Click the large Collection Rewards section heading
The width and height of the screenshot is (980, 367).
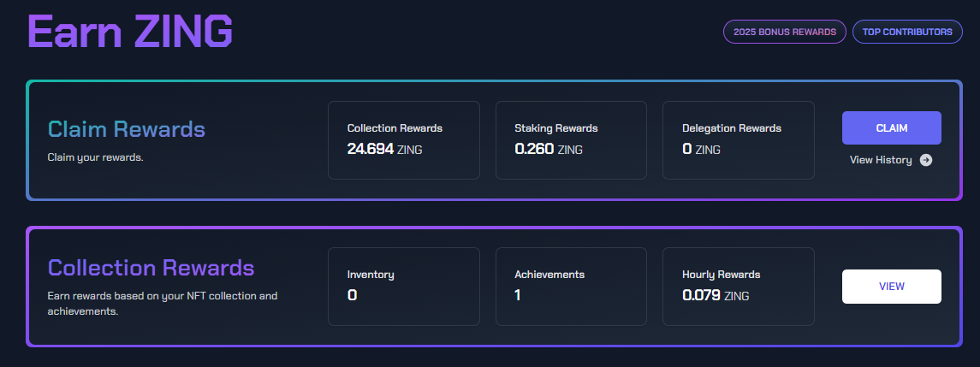point(151,268)
